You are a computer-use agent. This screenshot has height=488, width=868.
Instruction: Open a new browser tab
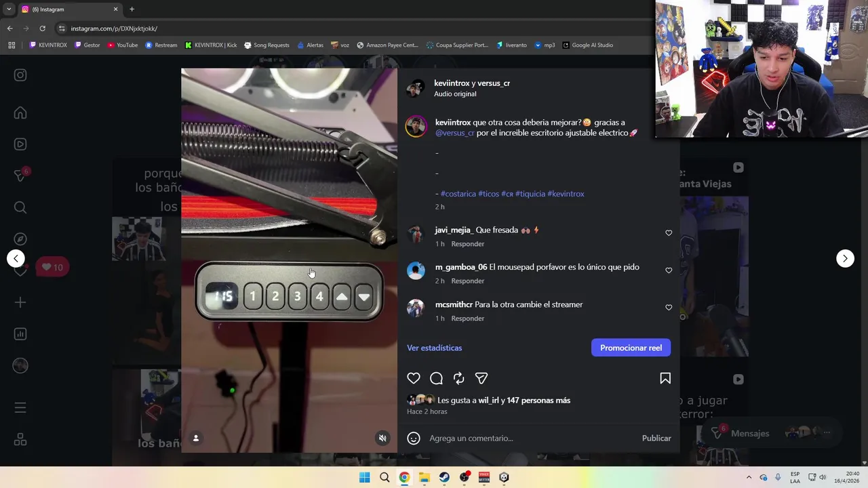tap(132, 9)
